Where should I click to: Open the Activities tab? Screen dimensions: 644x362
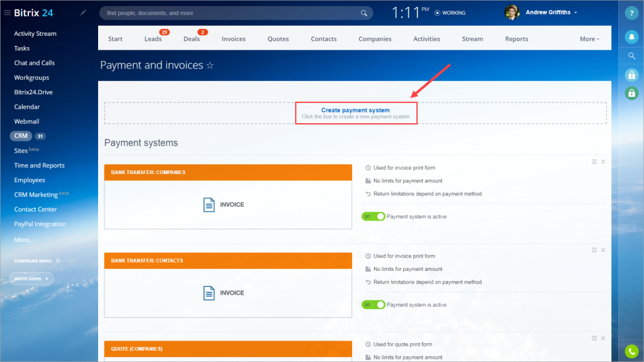pos(426,38)
